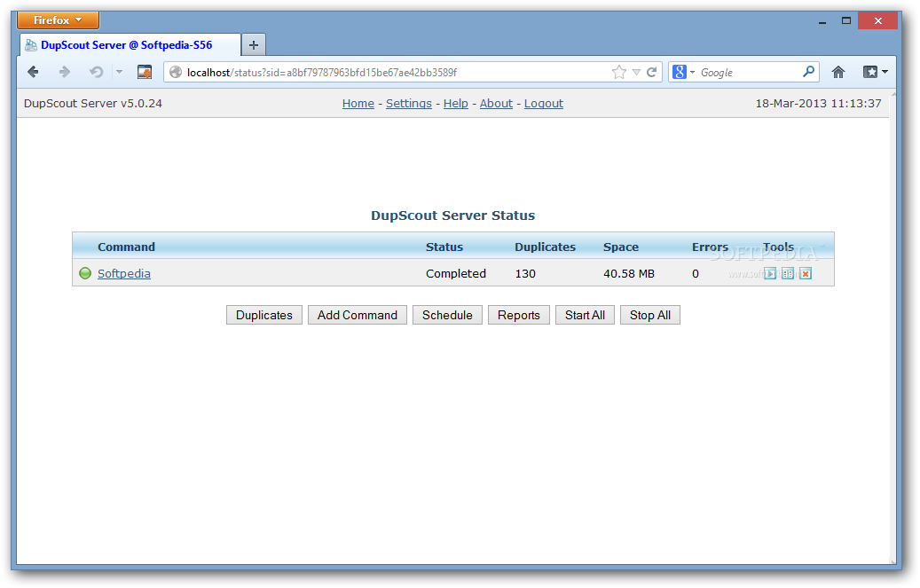The image size is (920, 588).
Task: Click the Start All button
Action: pos(585,315)
